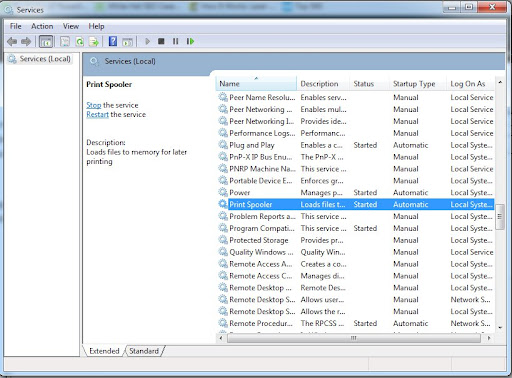This screenshot has height=378, width=512.
Task: Click the gear icon beside Peer Name Resolu...
Action: [x=222, y=97]
